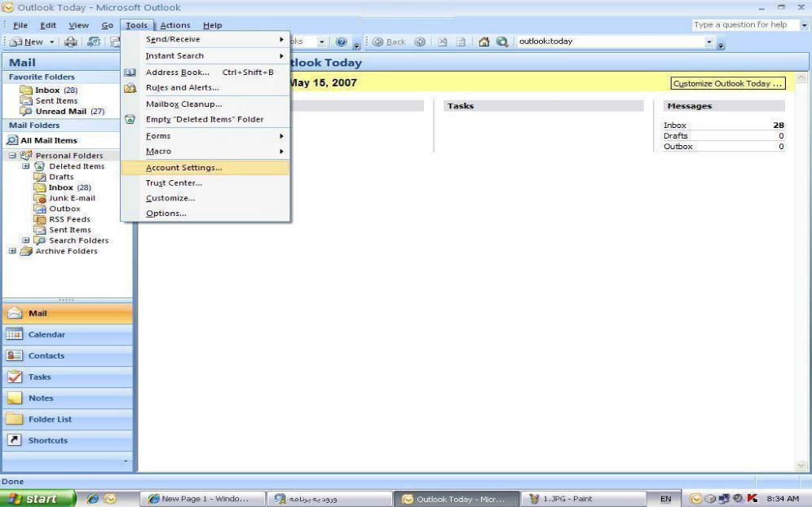Click the Forward navigation arrow icon
Image resolution: width=812 pixels, height=507 pixels.
point(420,42)
